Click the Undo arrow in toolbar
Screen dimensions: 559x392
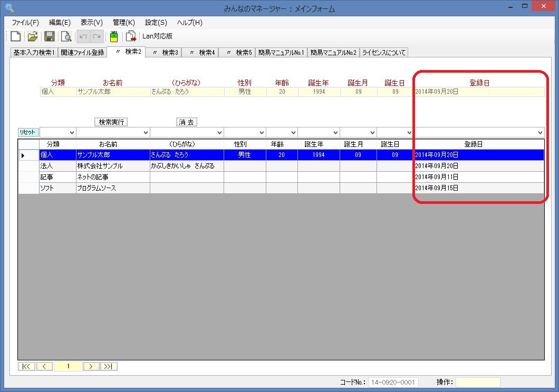83,36
